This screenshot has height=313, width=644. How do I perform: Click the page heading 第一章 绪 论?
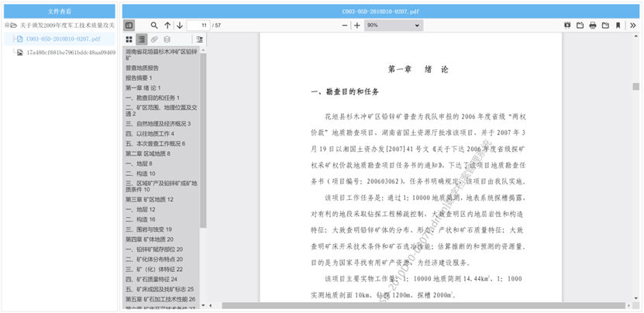pyautogui.click(x=418, y=70)
